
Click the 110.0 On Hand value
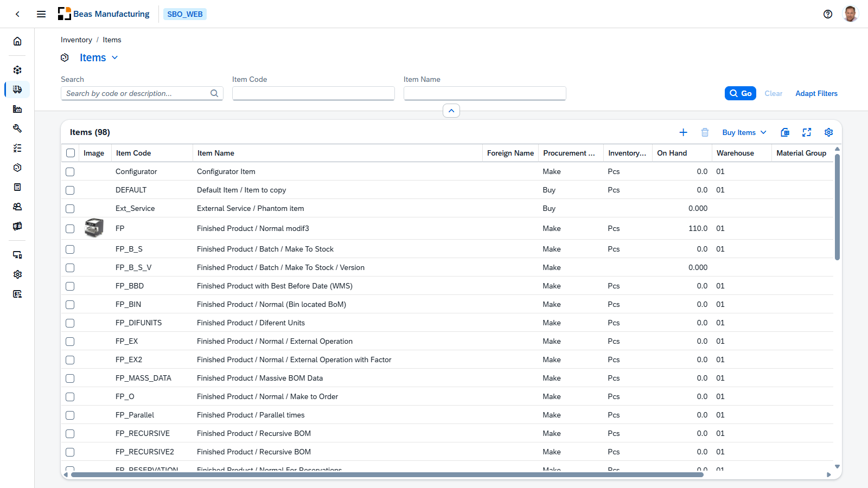point(698,228)
